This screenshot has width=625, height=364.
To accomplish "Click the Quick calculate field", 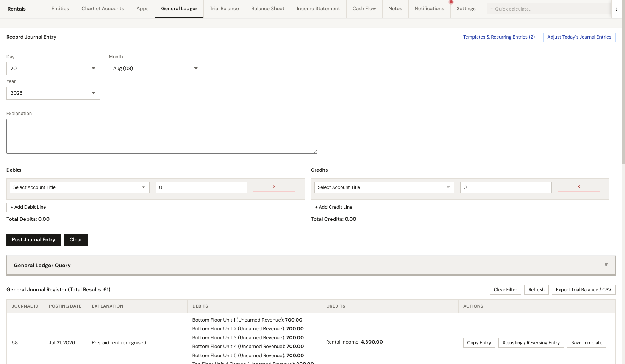I will (549, 9).
